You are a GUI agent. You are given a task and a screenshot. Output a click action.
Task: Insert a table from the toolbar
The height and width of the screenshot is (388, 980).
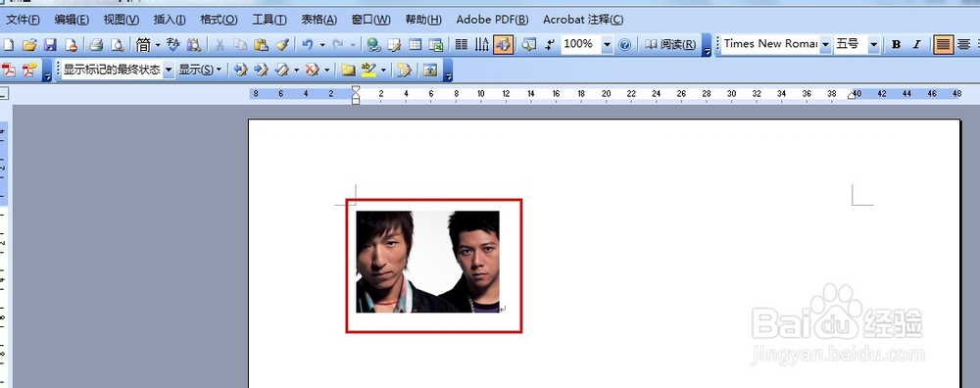[415, 45]
